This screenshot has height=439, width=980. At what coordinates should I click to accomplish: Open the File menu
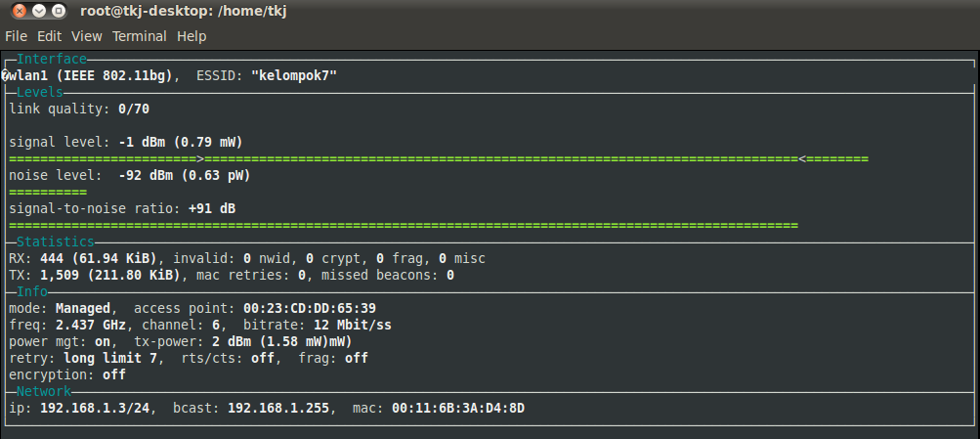point(17,36)
